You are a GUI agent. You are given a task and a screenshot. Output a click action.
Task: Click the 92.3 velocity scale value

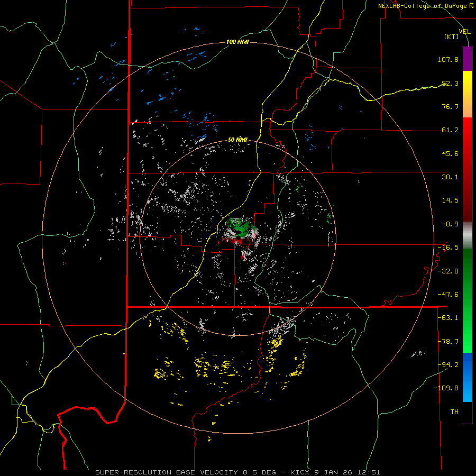pyautogui.click(x=450, y=83)
